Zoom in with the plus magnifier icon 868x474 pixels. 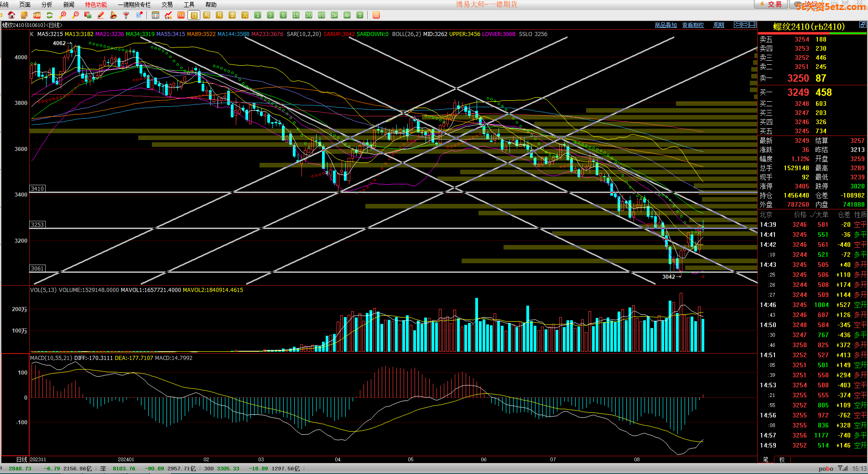pos(63,15)
